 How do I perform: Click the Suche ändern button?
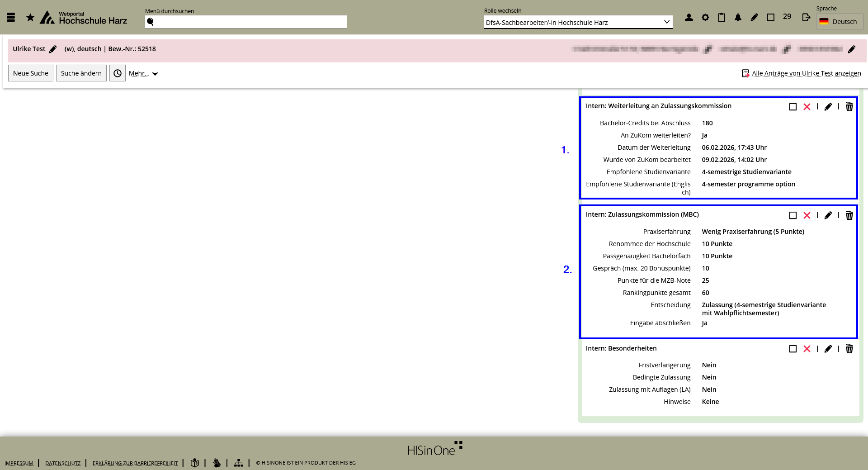(81, 73)
